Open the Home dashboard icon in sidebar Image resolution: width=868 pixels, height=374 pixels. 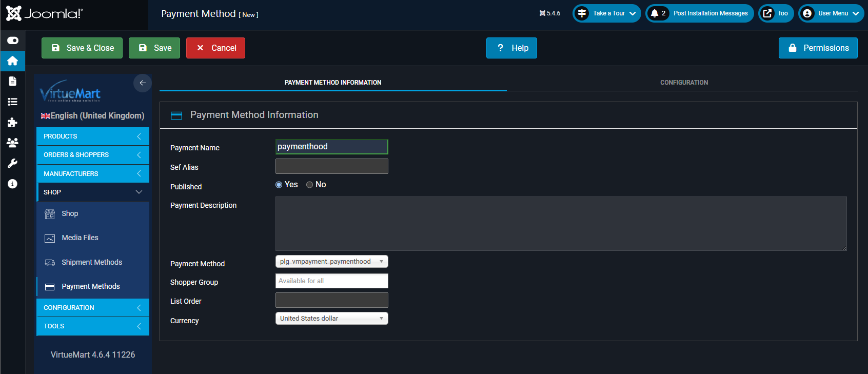[x=13, y=61]
